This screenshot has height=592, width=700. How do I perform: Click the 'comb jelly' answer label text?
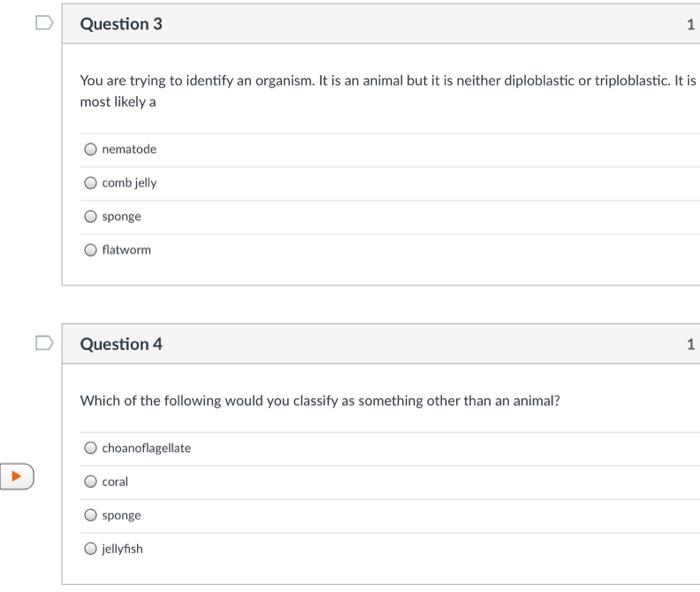129,183
